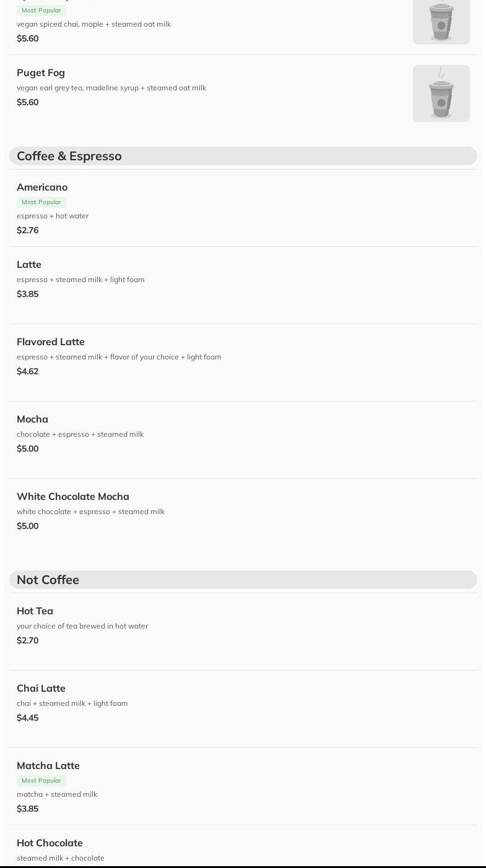Click the $2.70 Hot Tea price
The width and height of the screenshot is (486, 868).
click(x=28, y=641)
